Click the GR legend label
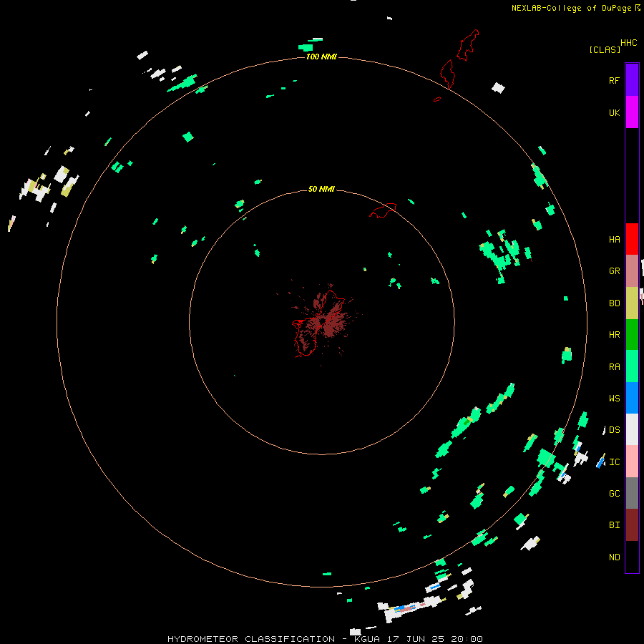 (615, 271)
